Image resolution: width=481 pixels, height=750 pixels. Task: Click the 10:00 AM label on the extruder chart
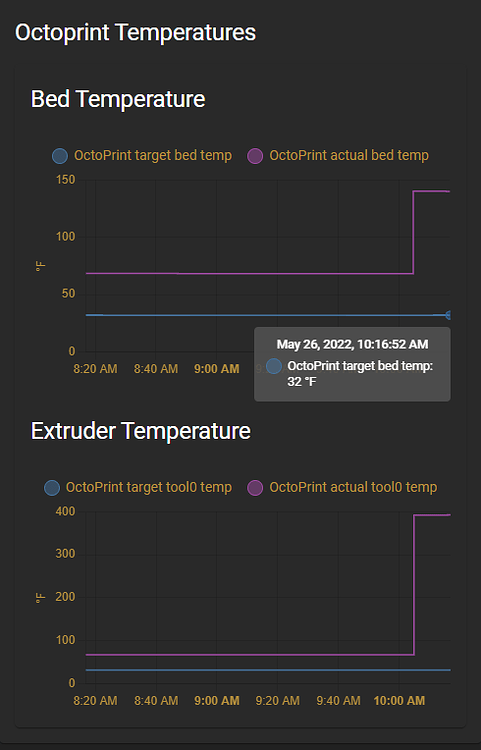click(399, 701)
